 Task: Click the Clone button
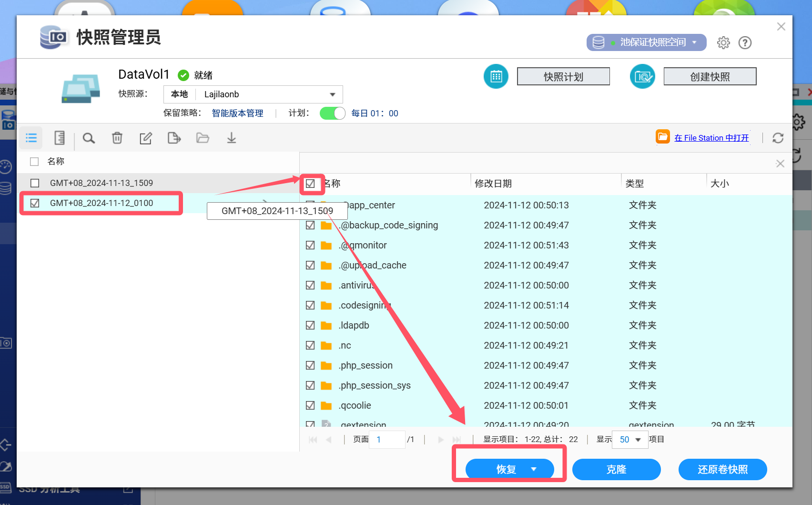(x=616, y=469)
